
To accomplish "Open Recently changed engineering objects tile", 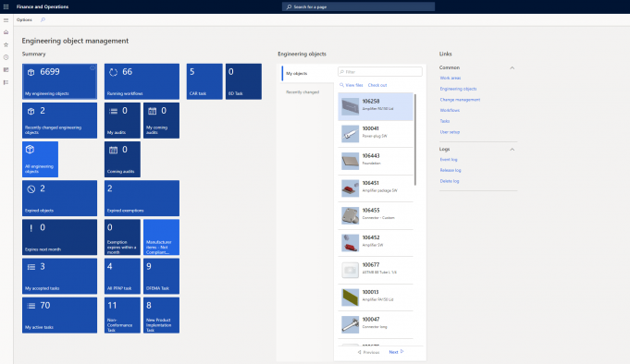I will tap(59, 120).
